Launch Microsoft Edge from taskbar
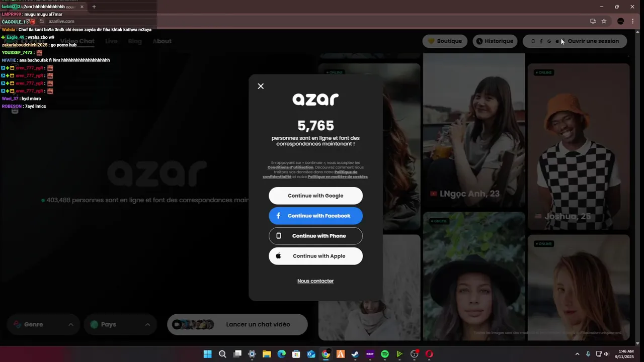This screenshot has height=362, width=644. coord(281,354)
